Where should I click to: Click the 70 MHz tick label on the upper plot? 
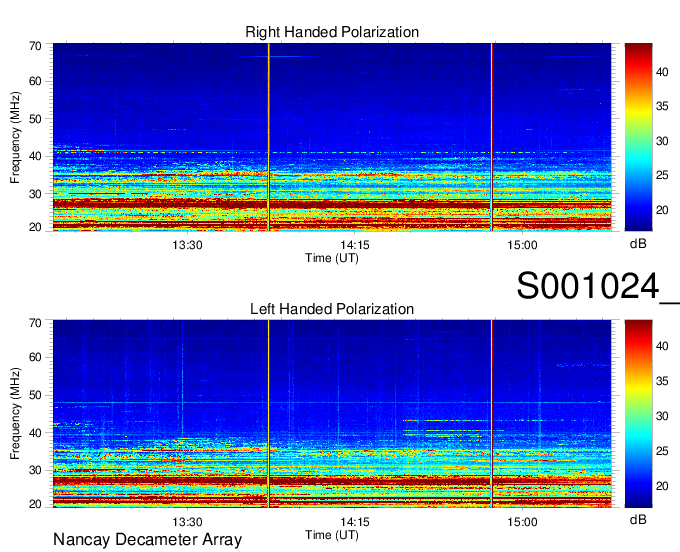click(x=35, y=46)
